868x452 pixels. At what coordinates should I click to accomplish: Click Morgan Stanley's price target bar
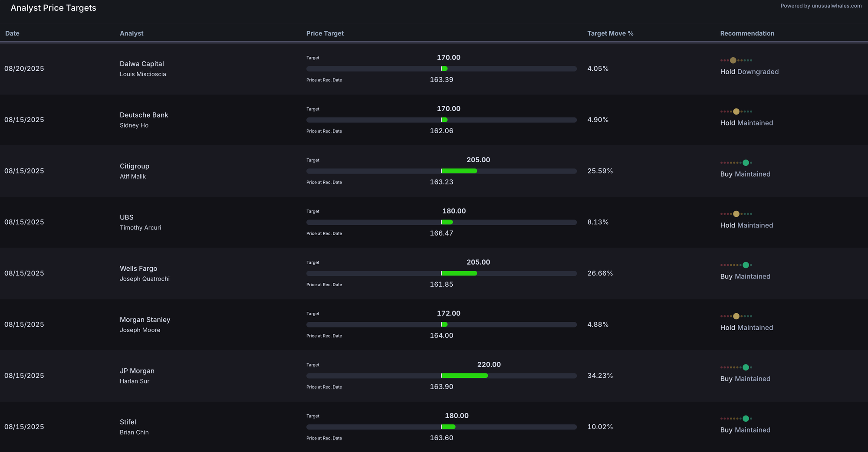441,324
